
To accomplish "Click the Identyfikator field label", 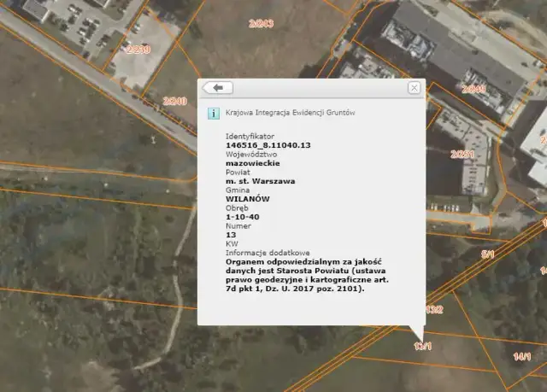I will (250, 137).
